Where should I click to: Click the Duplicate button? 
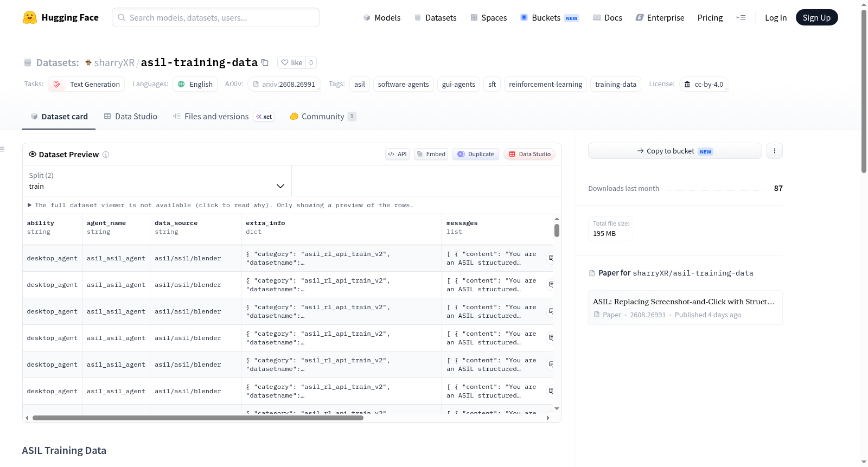pos(476,154)
